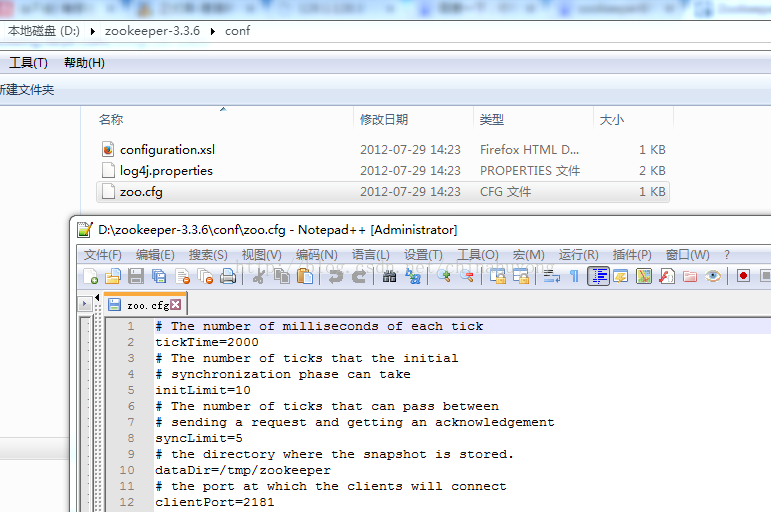Open Find with the binoculars icon

tap(389, 276)
